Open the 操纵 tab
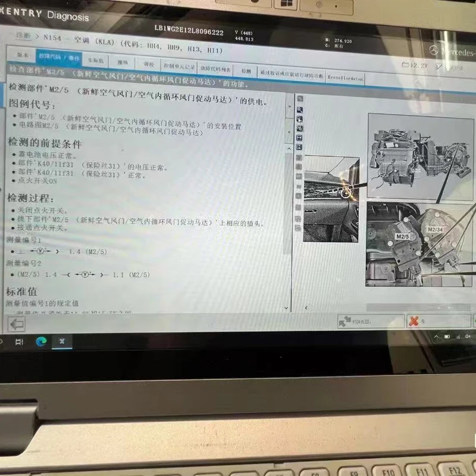476x476 pixels. (x=122, y=62)
